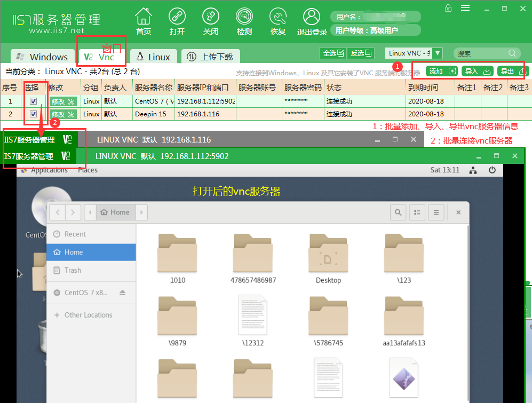Click the 到期时间 column header
The height and width of the screenshot is (403, 532).
[x=430, y=88]
